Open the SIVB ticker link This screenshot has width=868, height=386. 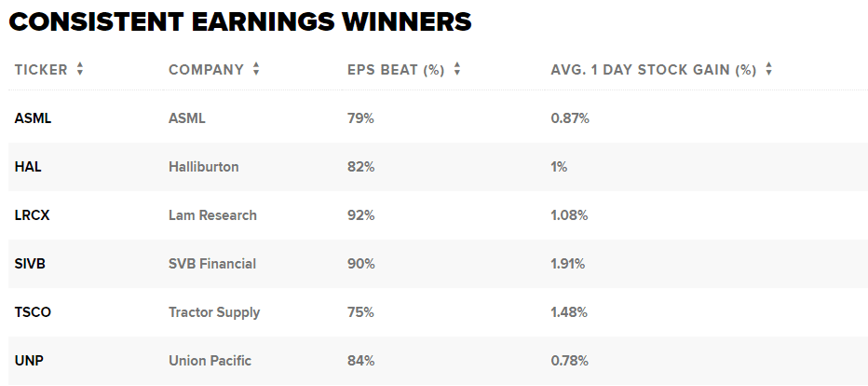click(30, 264)
